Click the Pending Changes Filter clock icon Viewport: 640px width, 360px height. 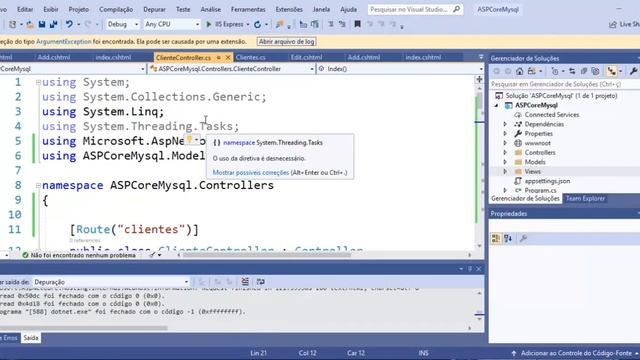coord(555,71)
